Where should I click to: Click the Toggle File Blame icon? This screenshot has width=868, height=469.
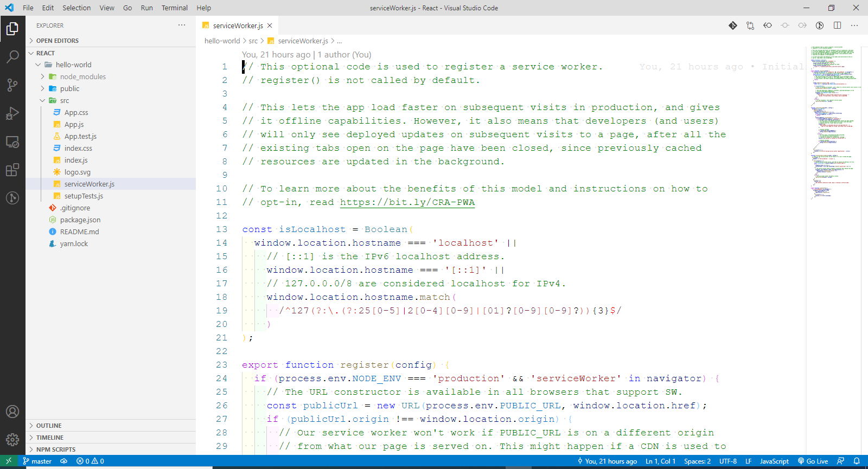(820, 25)
